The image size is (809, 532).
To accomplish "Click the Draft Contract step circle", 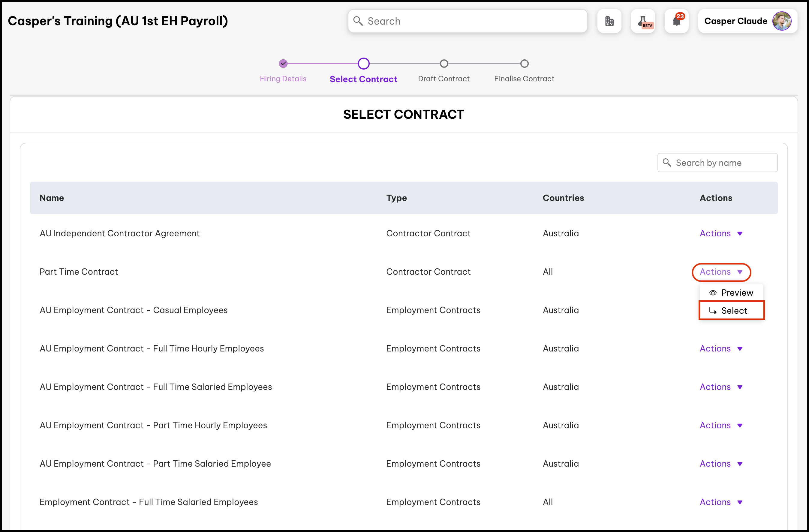I will pos(444,64).
